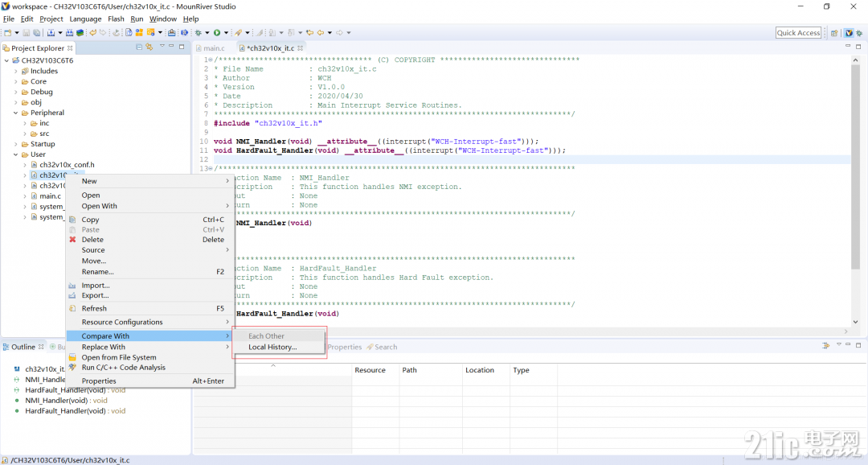
Task: Select the src folder under Peripheral
Action: click(44, 134)
